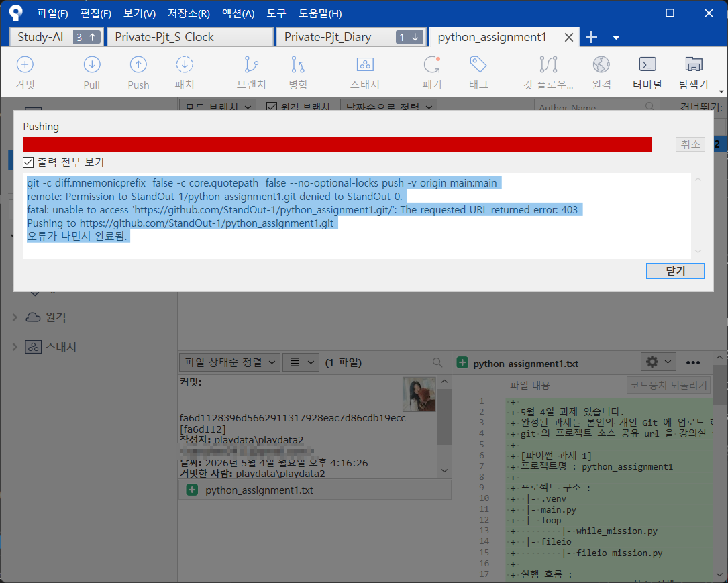
Task: Open the 파일(F) menu
Action: pyautogui.click(x=52, y=13)
